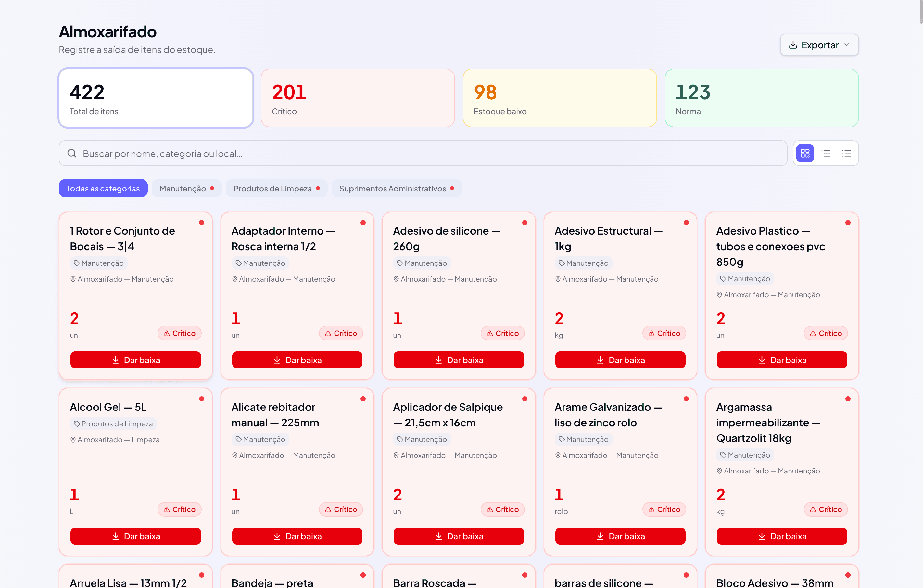Click Dar baixa on Alicate rebitador manual card
This screenshot has height=588, width=923.
[297, 536]
